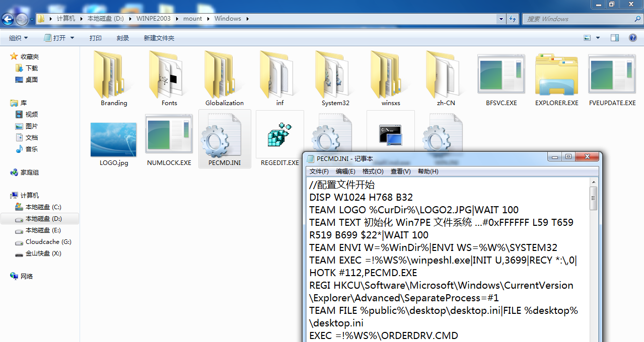Select Cloudcache (G:) drive in navigation pane
This screenshot has width=644, height=342.
click(x=48, y=241)
